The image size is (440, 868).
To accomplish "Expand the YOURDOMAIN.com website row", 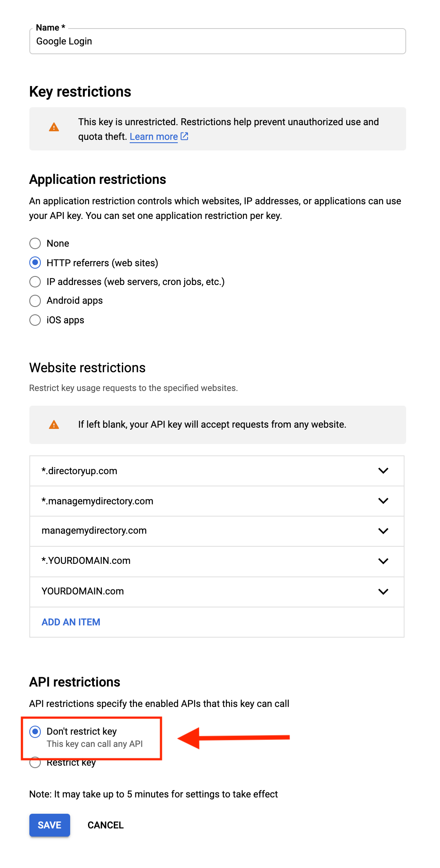I will 383,592.
